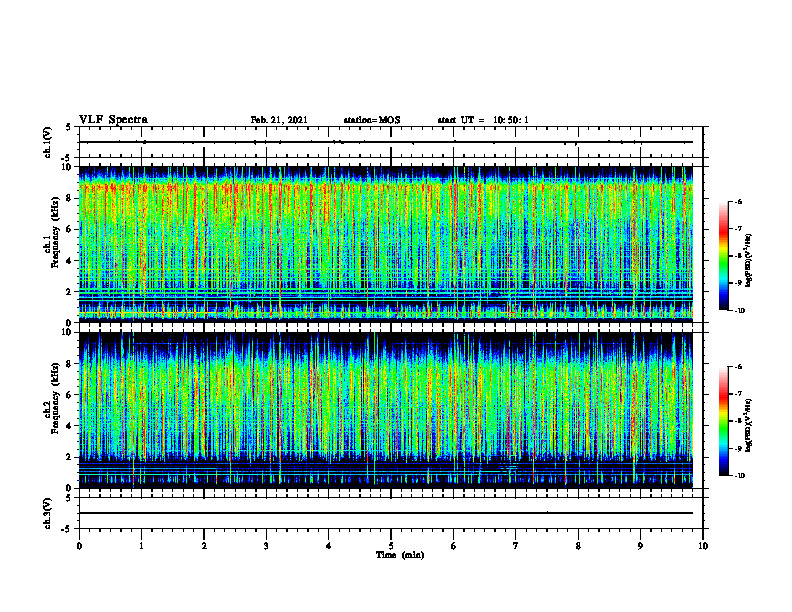Image resolution: width=792 pixels, height=612 pixels.
Task: Click the "-10" tick on ch.2 colorbar
Action: (739, 476)
